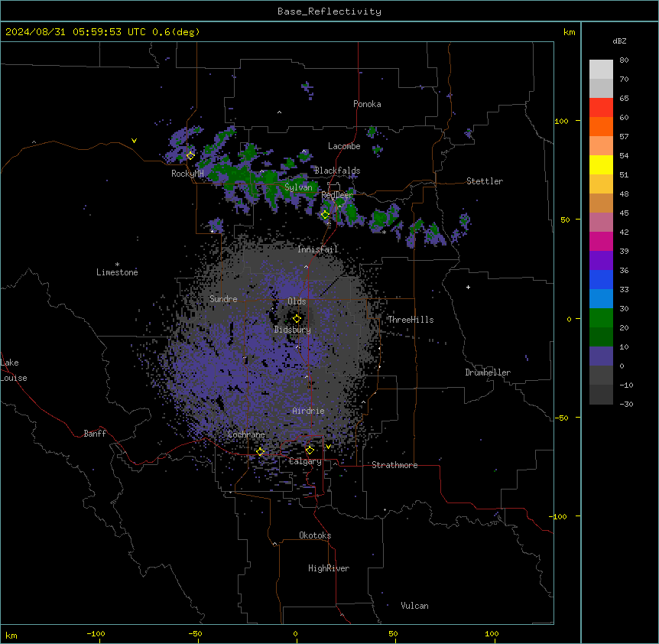Image resolution: width=659 pixels, height=644 pixels.
Task: Click the slate-purple 0-10 dBZ legend swatch
Action: [601, 356]
